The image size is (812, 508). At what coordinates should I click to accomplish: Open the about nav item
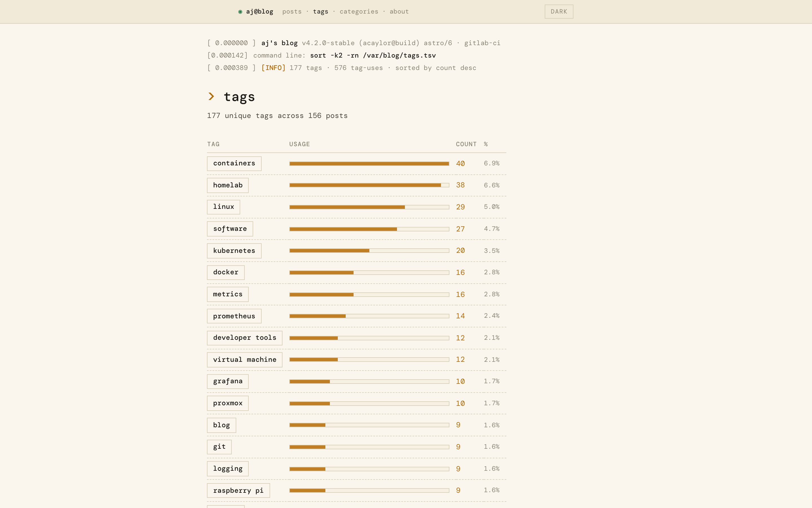tap(399, 12)
